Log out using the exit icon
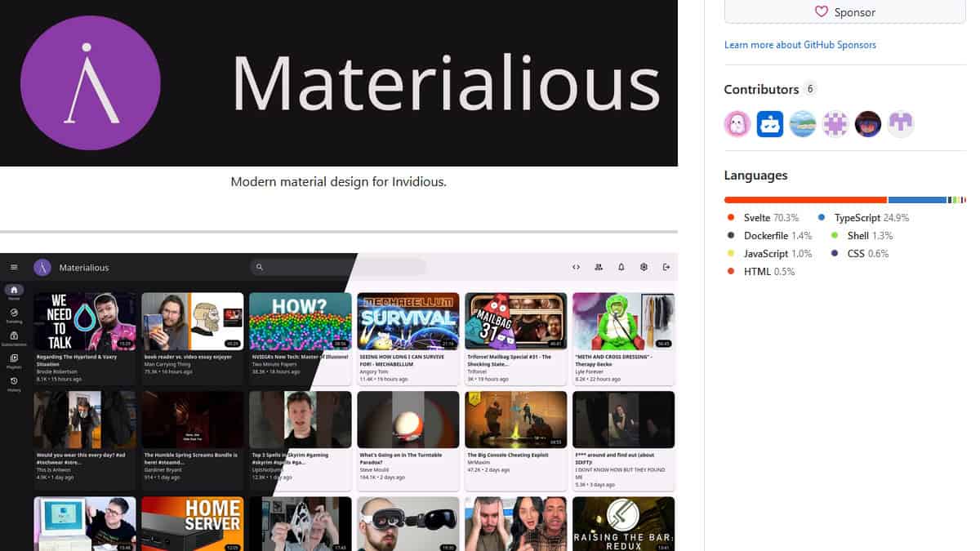The height and width of the screenshot is (551, 980). [x=666, y=267]
